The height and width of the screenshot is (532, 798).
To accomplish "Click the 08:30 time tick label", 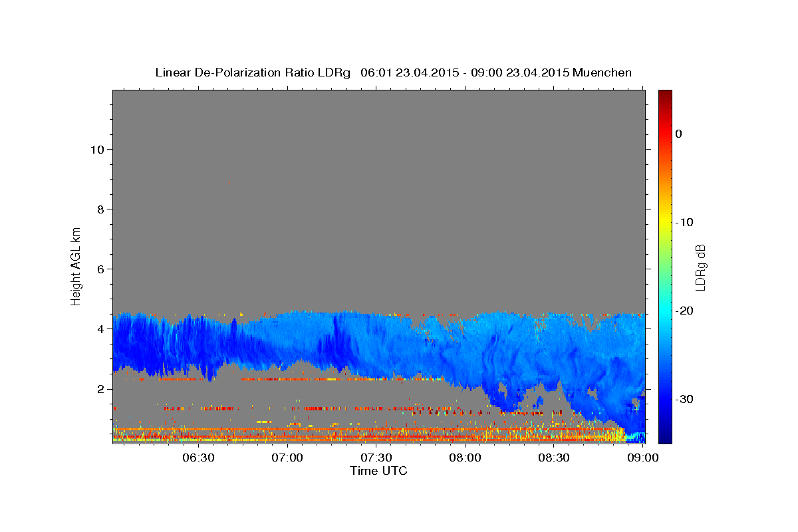I will pyautogui.click(x=554, y=458).
